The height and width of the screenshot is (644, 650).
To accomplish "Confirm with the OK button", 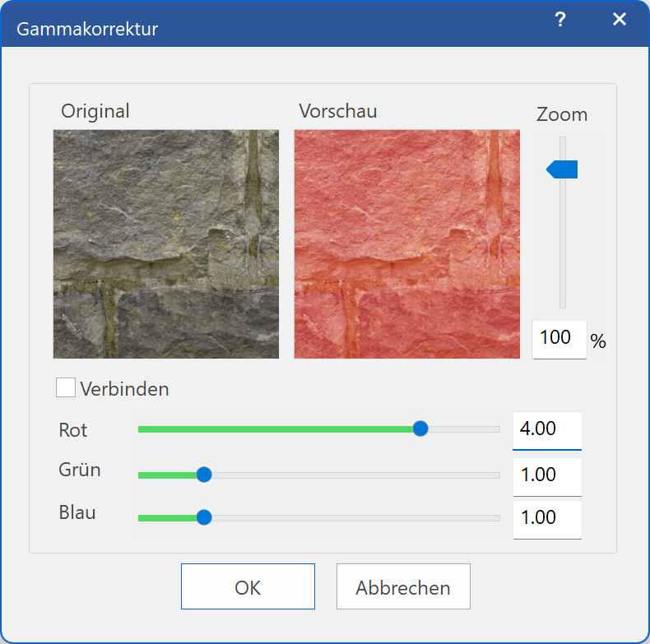I will pos(248,586).
